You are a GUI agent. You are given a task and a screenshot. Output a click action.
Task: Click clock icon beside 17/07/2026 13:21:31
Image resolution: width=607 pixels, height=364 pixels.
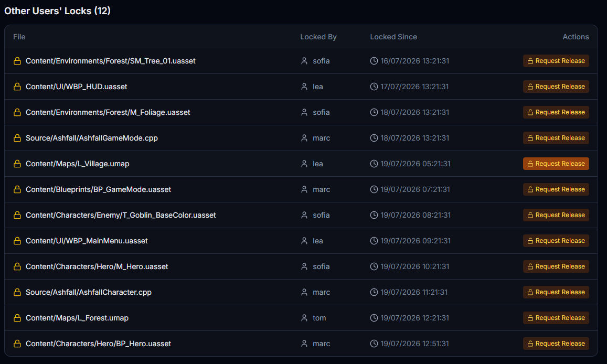pos(374,87)
